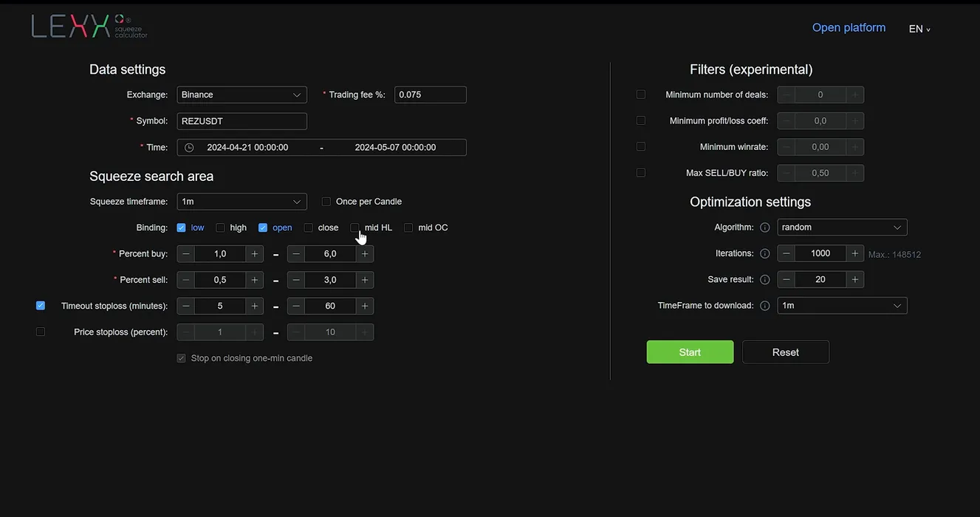This screenshot has width=980, height=517.
Task: Increase the minimum Percent sell value
Action: point(255,280)
